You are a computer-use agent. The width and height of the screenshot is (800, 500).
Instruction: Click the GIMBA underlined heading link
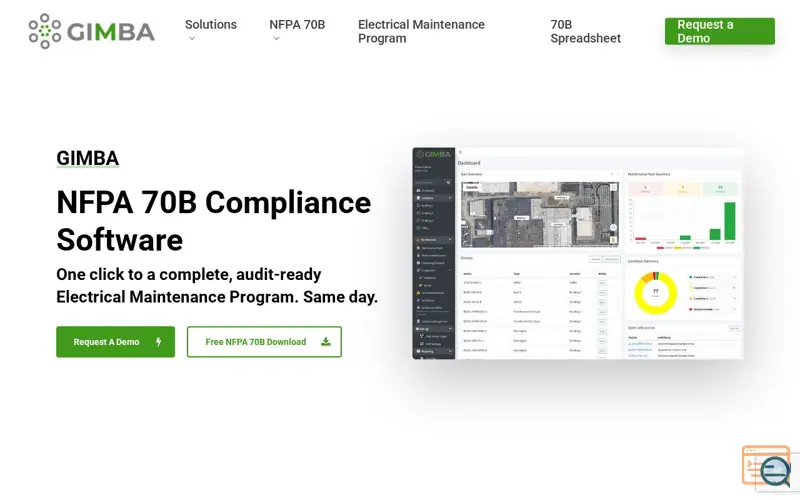pyautogui.click(x=87, y=158)
